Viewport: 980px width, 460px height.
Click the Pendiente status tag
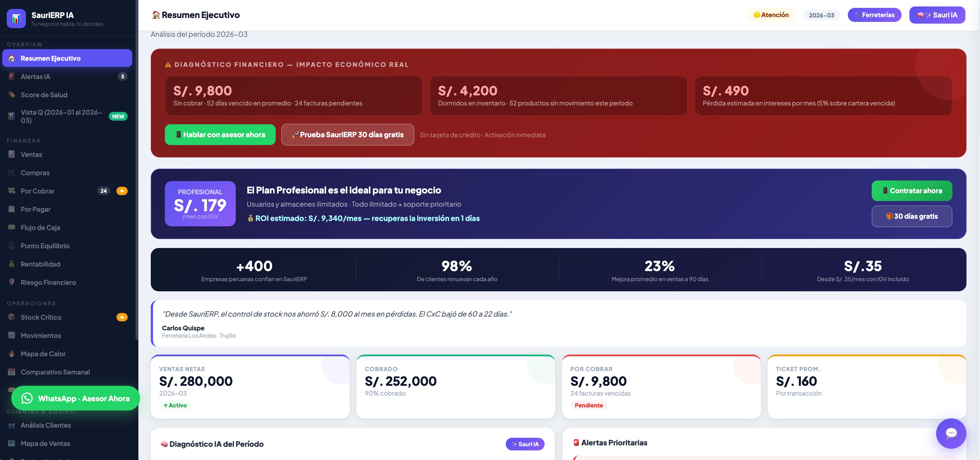pyautogui.click(x=589, y=405)
